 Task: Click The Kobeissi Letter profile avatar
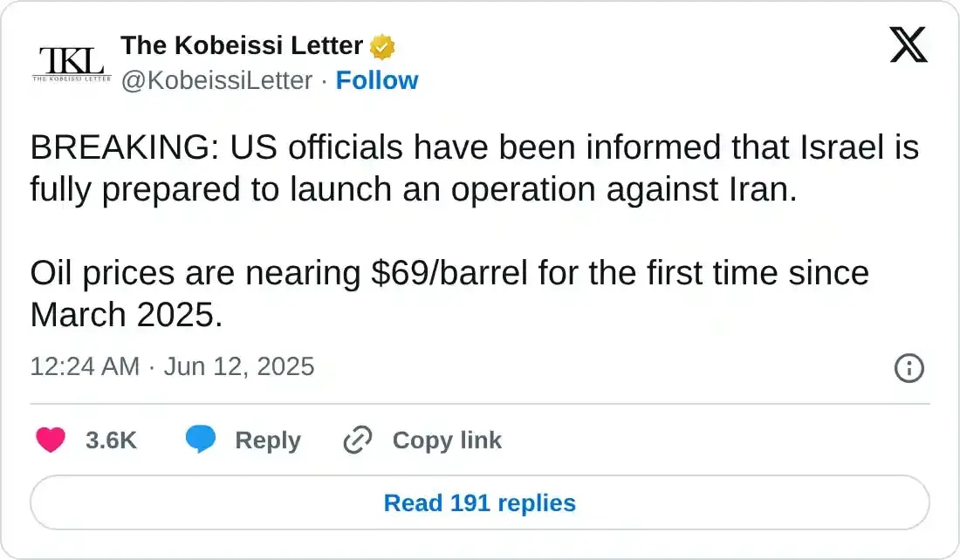pyautogui.click(x=72, y=61)
